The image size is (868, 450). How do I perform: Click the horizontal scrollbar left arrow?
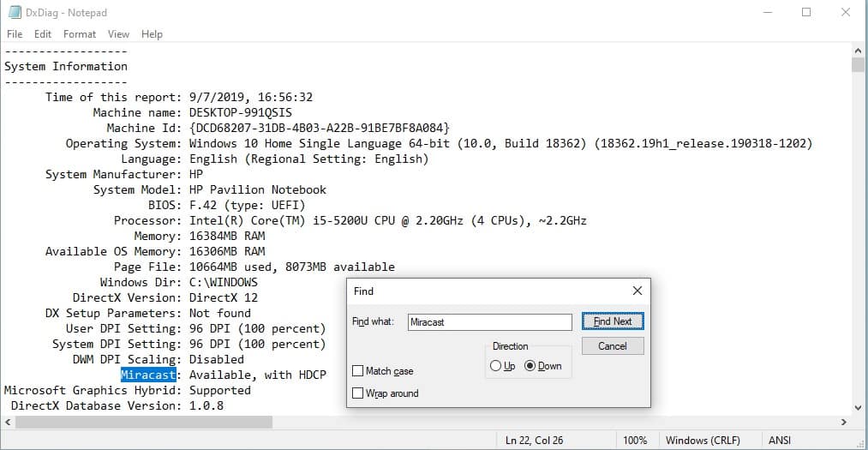point(8,422)
